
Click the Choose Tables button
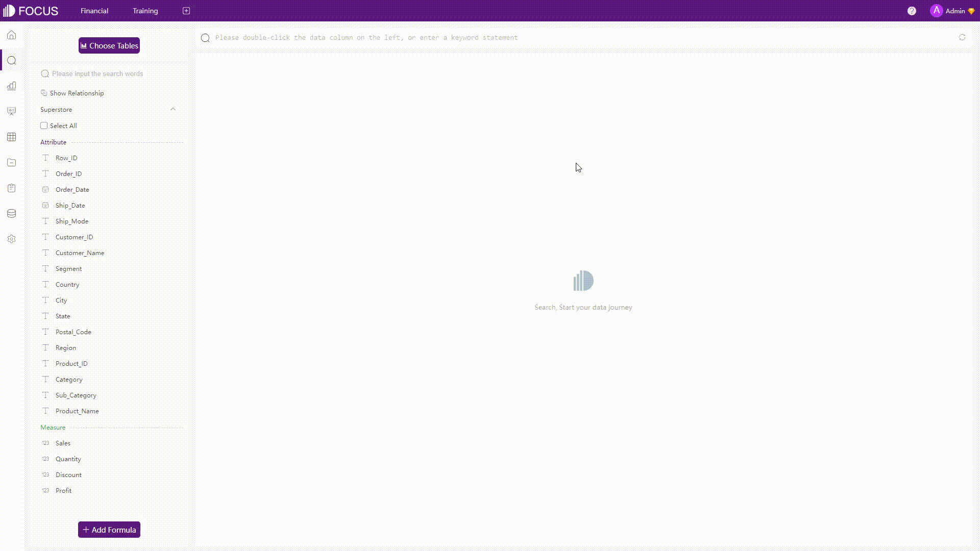tap(109, 45)
